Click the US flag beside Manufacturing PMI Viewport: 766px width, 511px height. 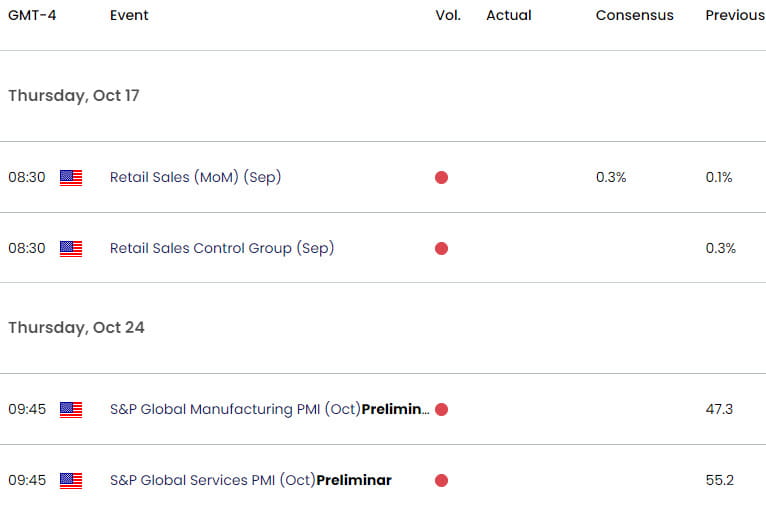(x=71, y=409)
